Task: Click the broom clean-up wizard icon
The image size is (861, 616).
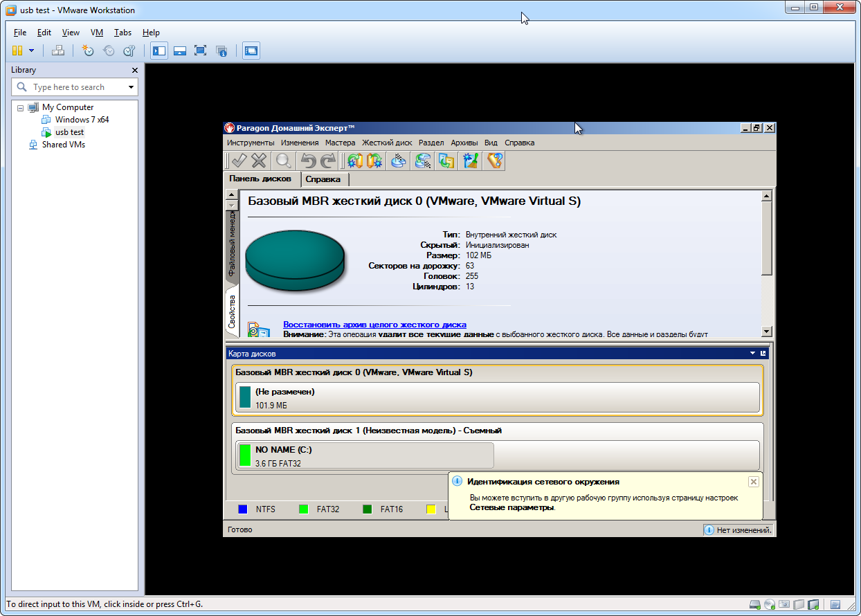Action: click(x=471, y=161)
